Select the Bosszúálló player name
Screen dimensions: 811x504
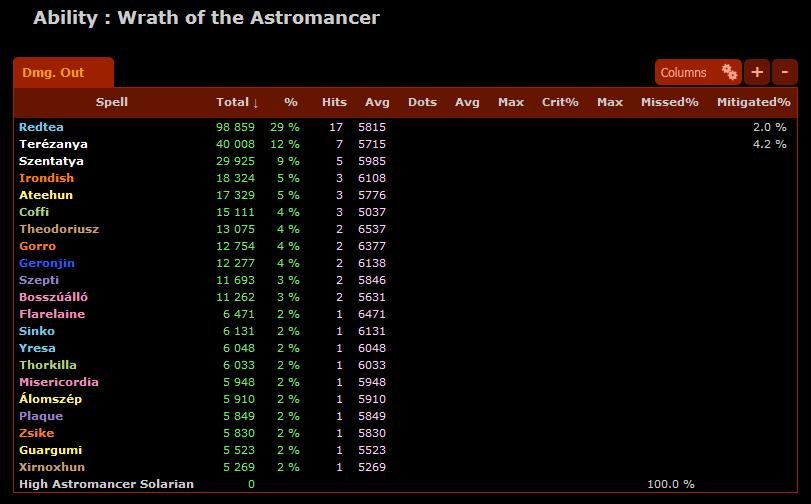click(x=52, y=297)
